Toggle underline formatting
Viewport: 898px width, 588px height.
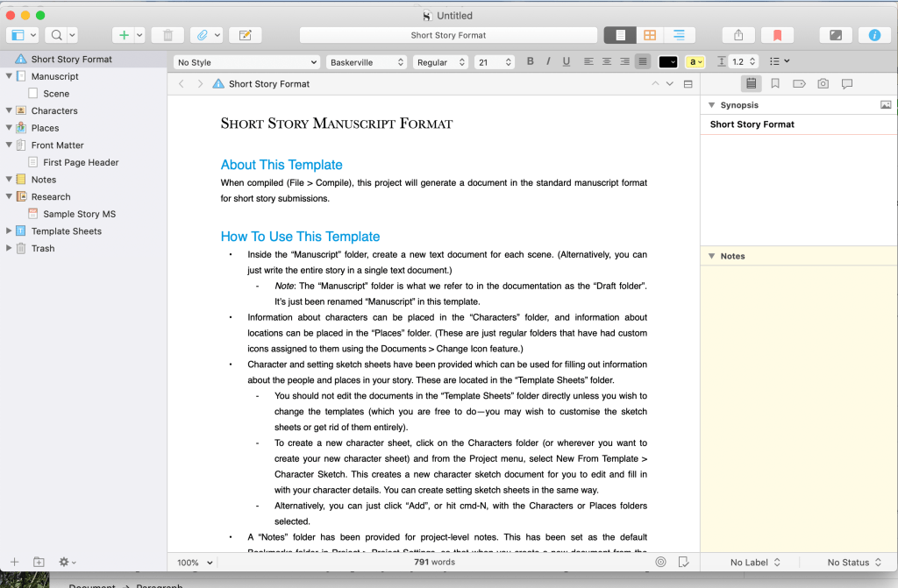567,61
